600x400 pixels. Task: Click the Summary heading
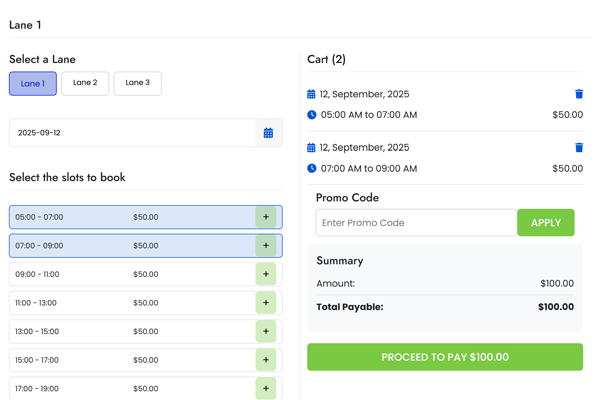pos(340,261)
